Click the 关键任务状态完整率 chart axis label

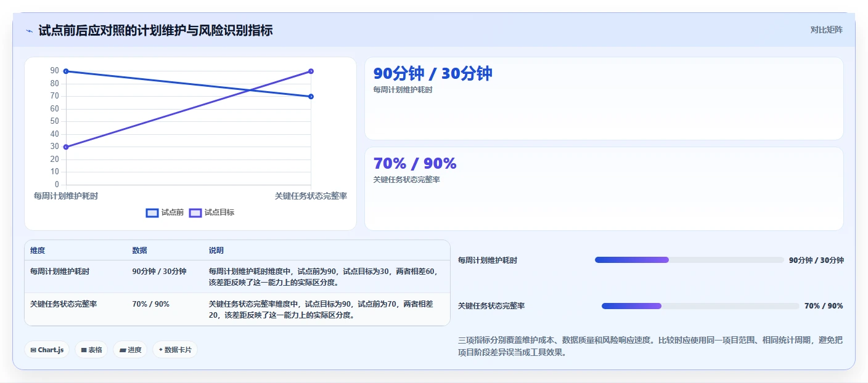[x=311, y=196]
